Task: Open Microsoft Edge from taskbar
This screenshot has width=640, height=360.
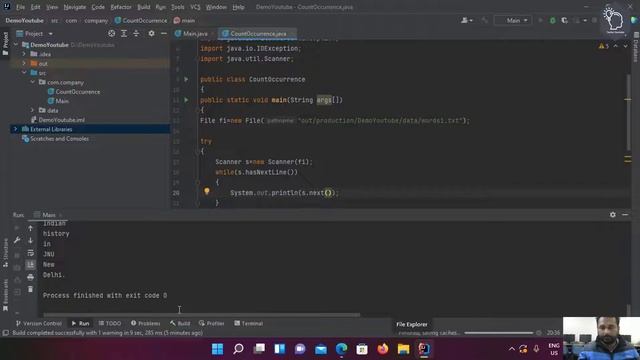Action: coord(341,349)
